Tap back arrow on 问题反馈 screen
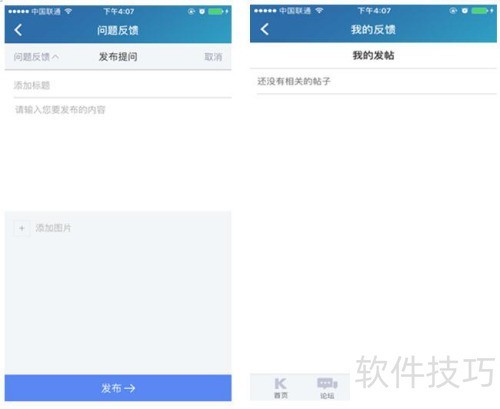500x409 pixels. pyautogui.click(x=18, y=30)
